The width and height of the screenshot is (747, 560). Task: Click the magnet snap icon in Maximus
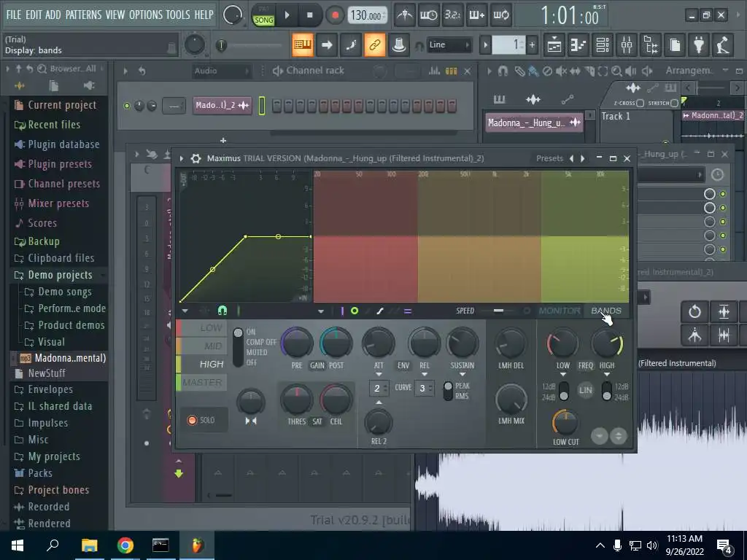(x=222, y=311)
